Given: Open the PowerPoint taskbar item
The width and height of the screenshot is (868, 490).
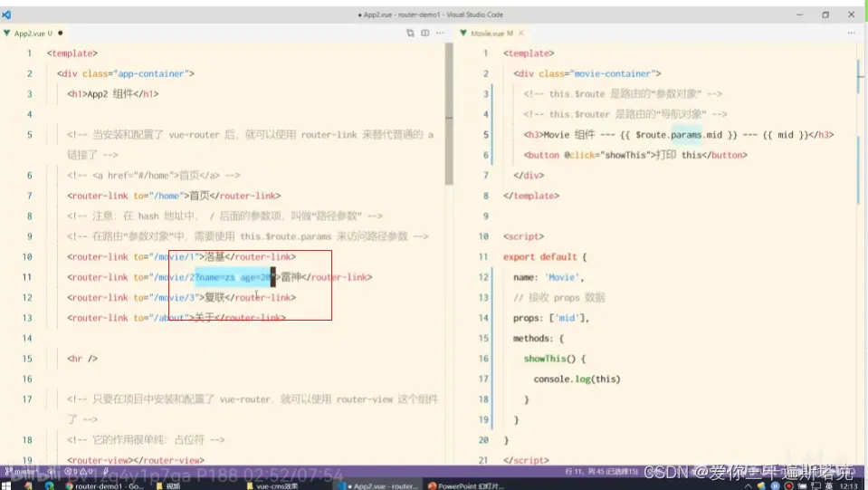Looking at the screenshot, I should pos(465,485).
